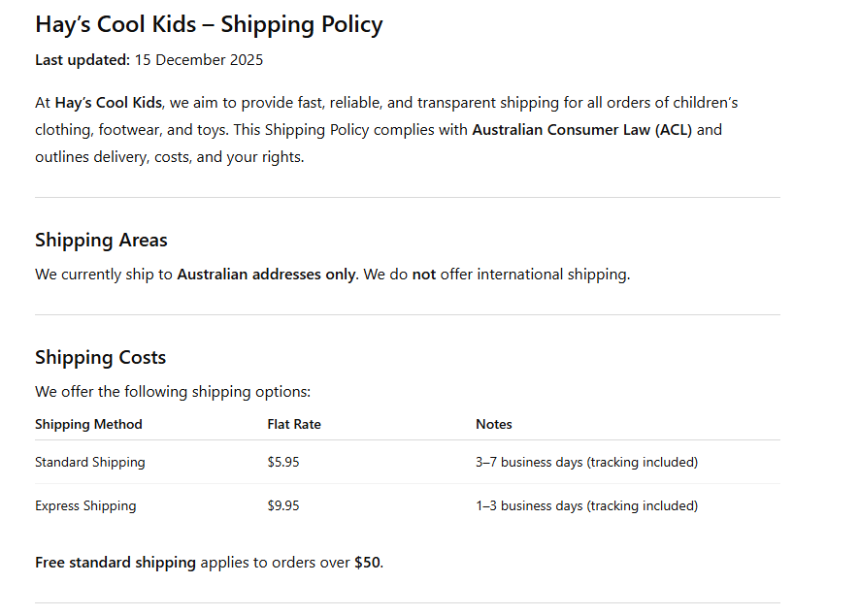Click bold "Free standard shipping" text
This screenshot has width=860, height=616.
[116, 563]
